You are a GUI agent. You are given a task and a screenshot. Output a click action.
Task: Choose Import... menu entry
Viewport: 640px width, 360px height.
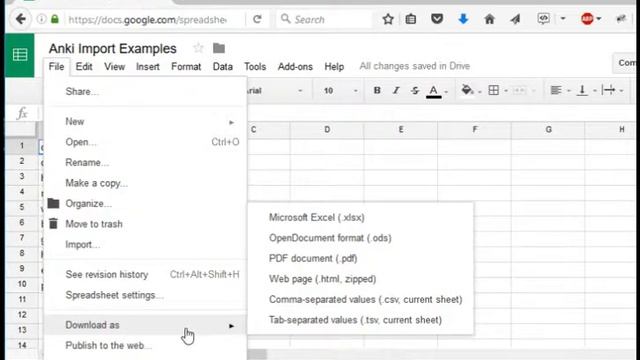(x=145, y=244)
